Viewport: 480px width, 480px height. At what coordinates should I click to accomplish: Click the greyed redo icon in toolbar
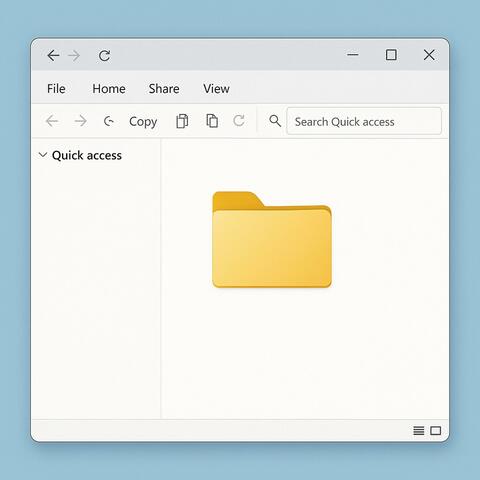pyautogui.click(x=239, y=121)
